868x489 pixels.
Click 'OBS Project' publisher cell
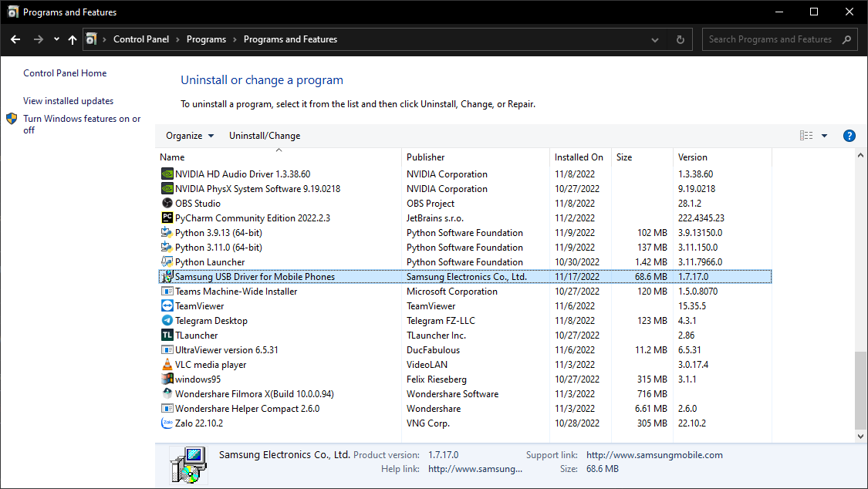point(430,203)
